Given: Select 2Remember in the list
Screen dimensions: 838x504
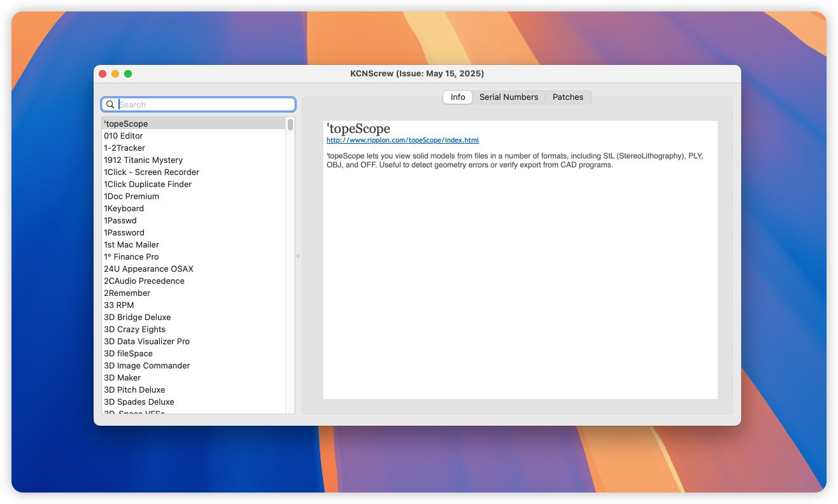Looking at the screenshot, I should pyautogui.click(x=194, y=293).
